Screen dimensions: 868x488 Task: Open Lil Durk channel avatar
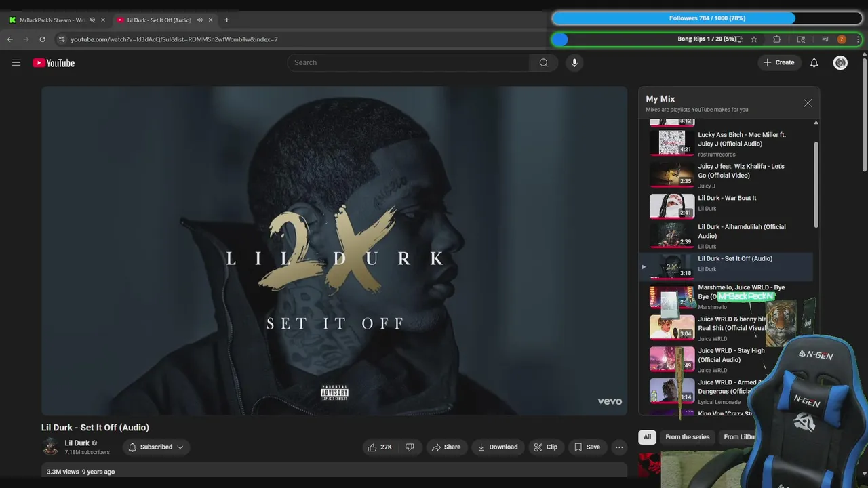pyautogui.click(x=51, y=447)
